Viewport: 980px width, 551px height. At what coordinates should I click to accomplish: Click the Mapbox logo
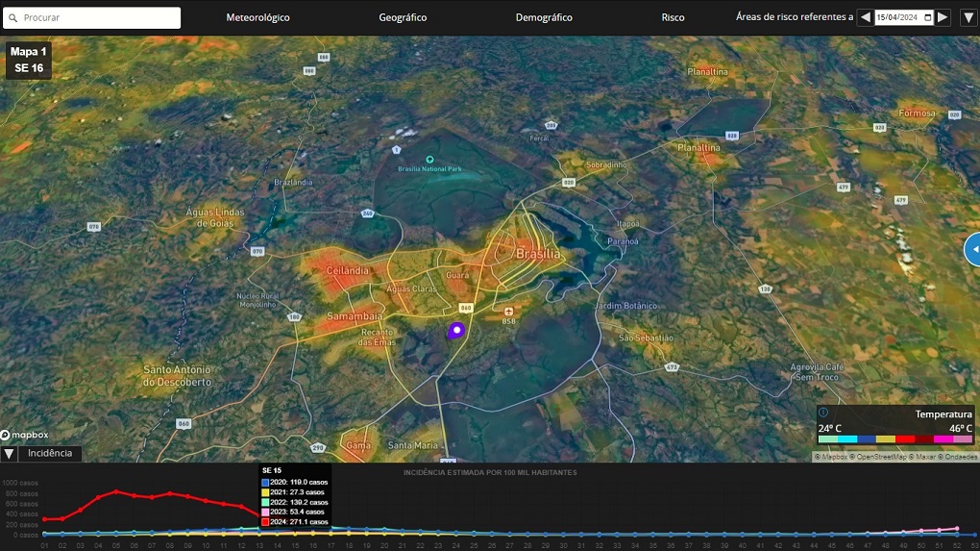point(24,436)
